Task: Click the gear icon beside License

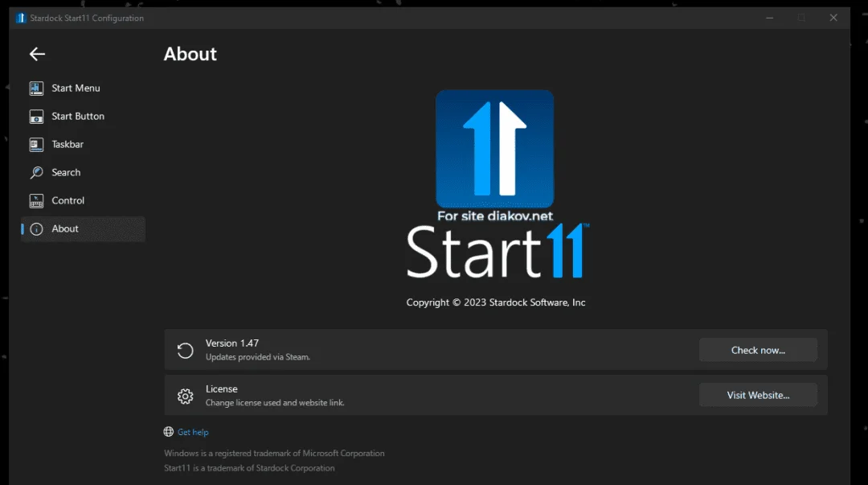Action: [x=186, y=396]
